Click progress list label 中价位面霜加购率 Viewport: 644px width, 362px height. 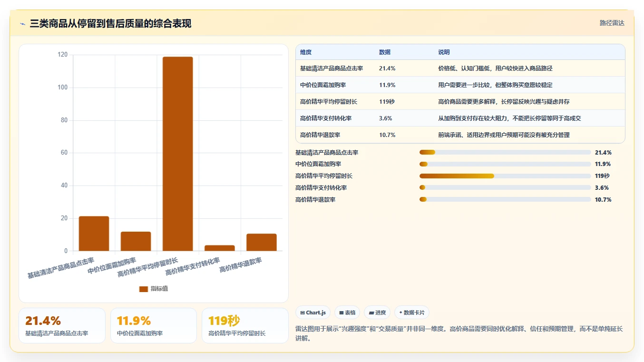318,164
